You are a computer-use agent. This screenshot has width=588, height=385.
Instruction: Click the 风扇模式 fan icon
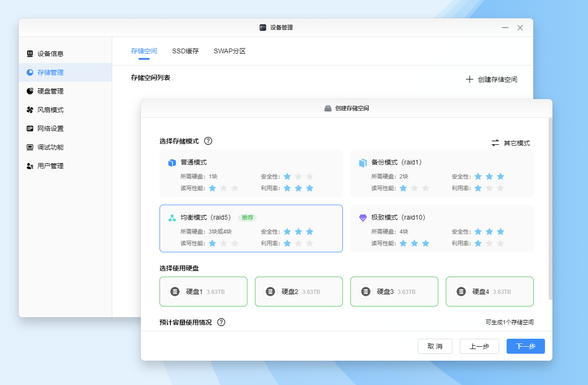(x=30, y=110)
